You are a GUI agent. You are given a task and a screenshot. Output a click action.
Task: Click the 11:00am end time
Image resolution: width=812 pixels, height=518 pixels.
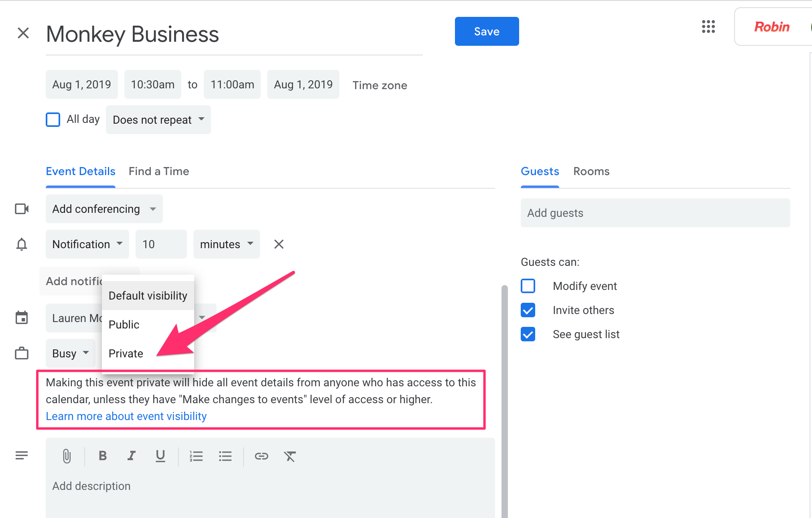[x=232, y=84]
